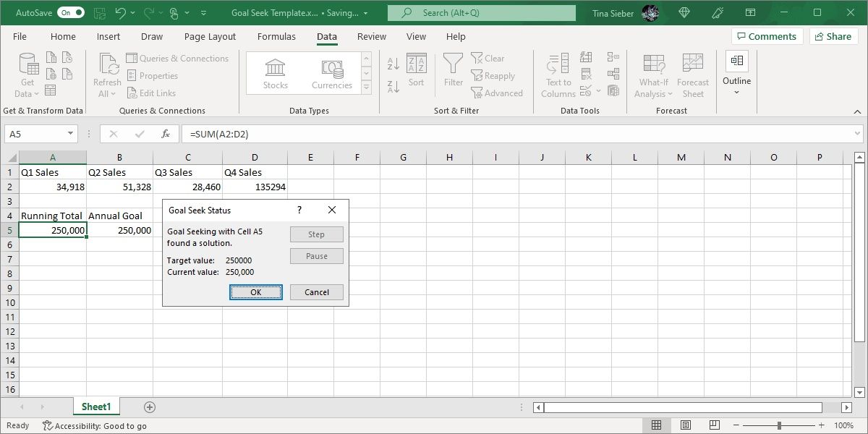Sort ascending with the A-Z icon
The height and width of the screenshot is (434, 868).
click(393, 64)
